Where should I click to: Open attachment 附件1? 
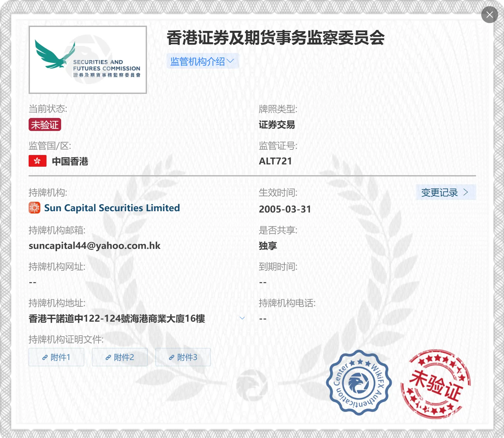tap(56, 357)
